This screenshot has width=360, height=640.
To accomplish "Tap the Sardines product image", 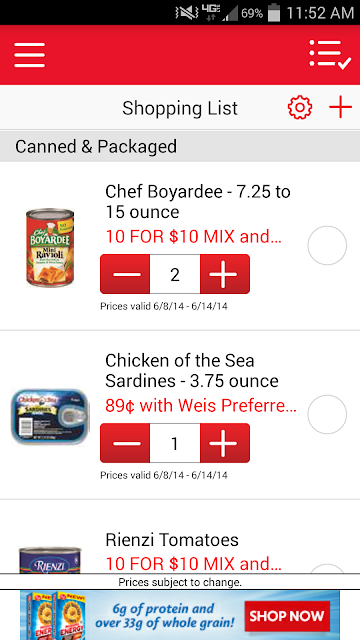I will click(x=50, y=417).
